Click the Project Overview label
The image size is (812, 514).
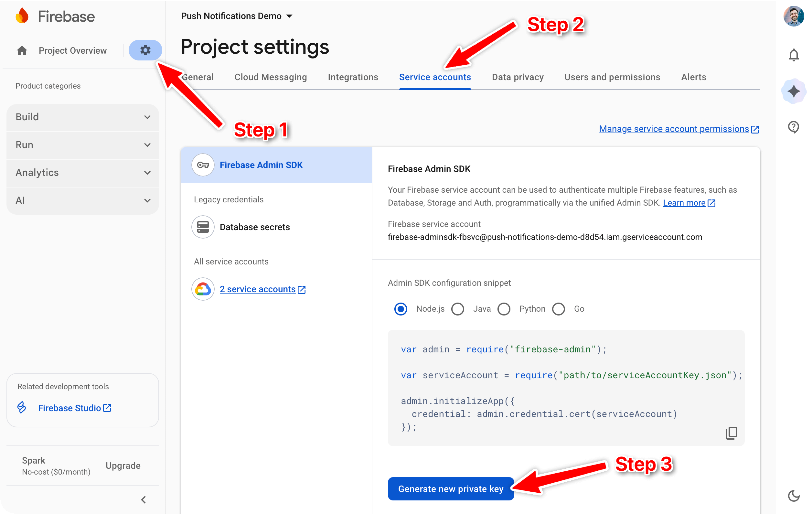click(72, 50)
